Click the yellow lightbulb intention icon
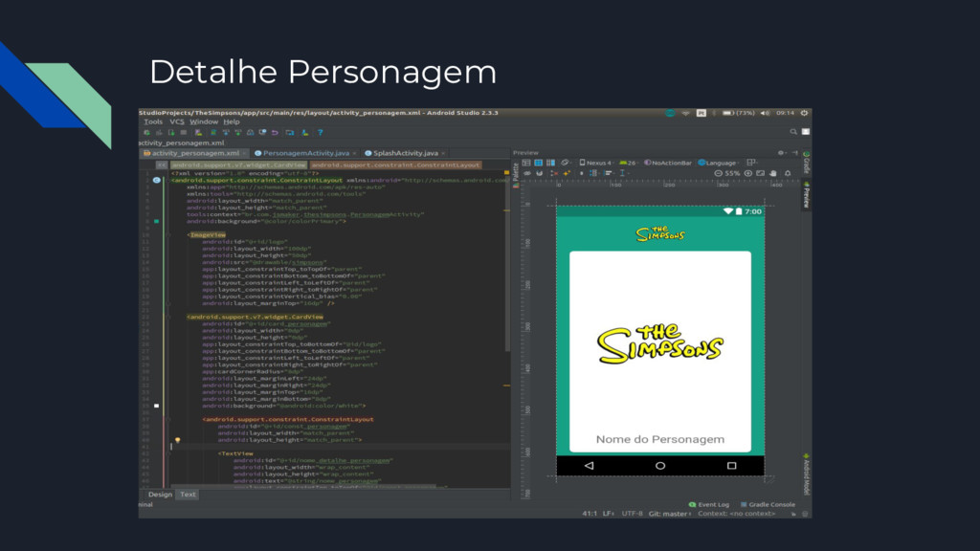Screen dimensions: 980x551 pyautogui.click(x=177, y=440)
